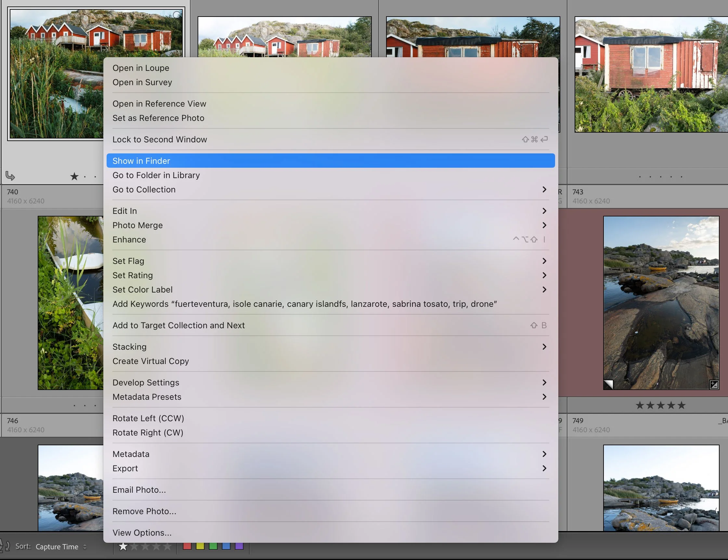This screenshot has width=728, height=560.
Task: Toggle the five-star rating under photo 749
Action: point(682,405)
